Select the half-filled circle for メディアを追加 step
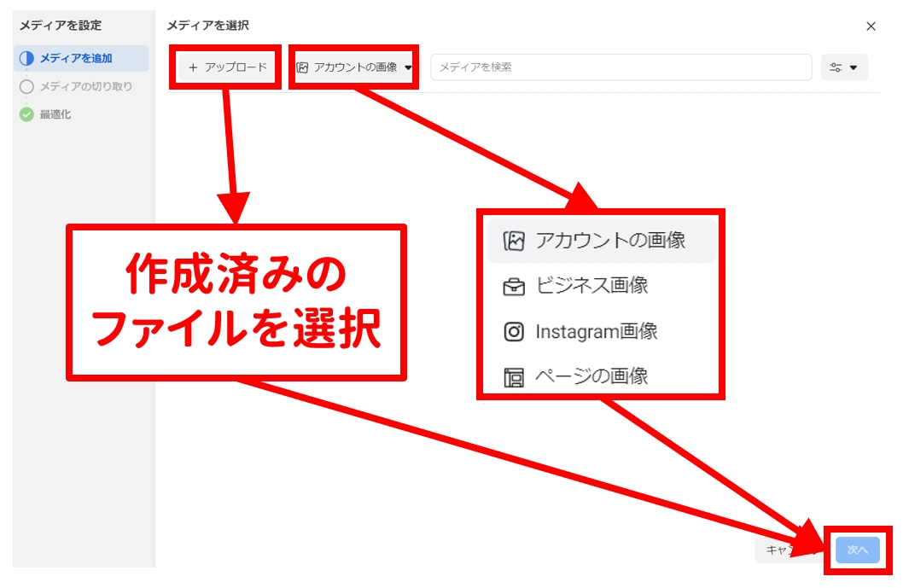 pos(26,59)
